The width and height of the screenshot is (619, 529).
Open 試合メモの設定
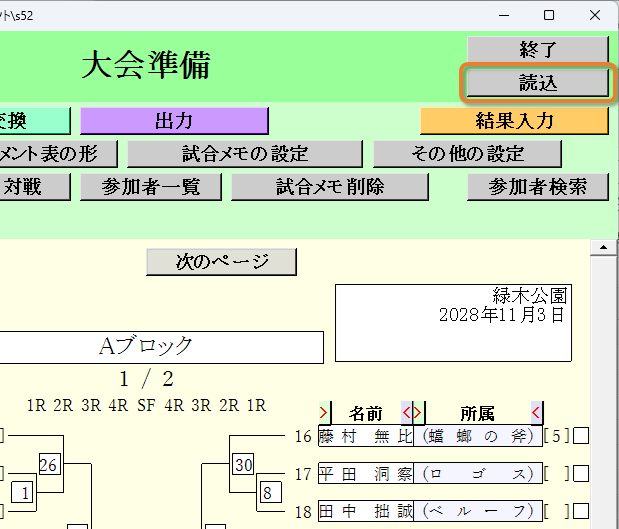click(x=245, y=154)
